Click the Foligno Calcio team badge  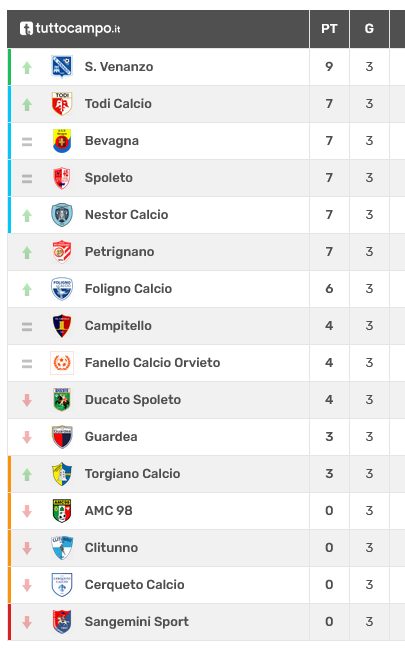point(62,289)
